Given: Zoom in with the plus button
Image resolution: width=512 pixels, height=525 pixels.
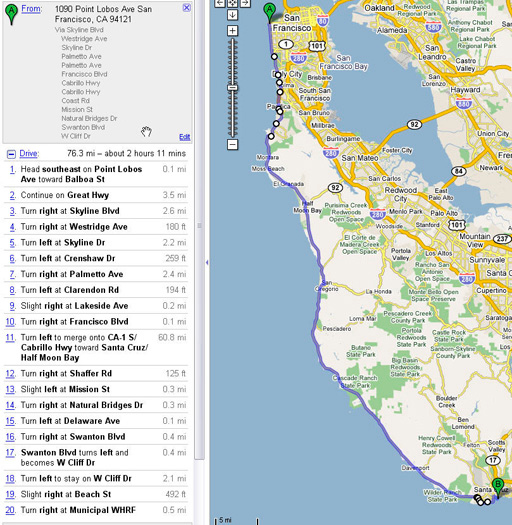Looking at the screenshot, I should 232,30.
